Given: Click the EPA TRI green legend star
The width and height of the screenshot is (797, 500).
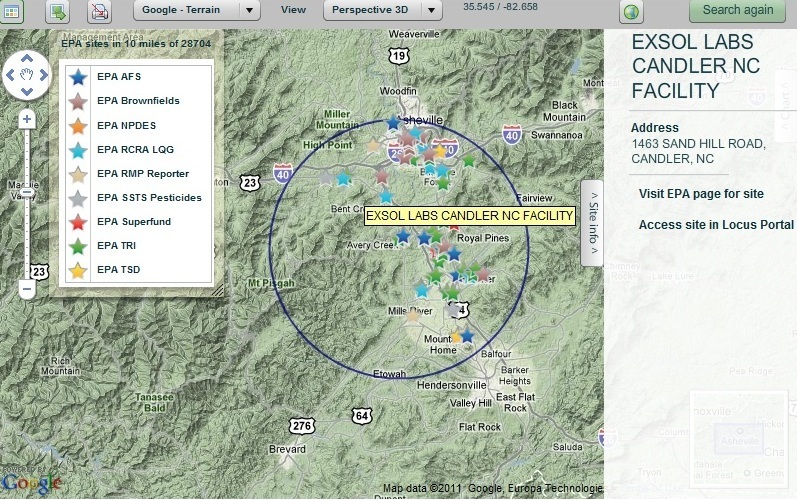Looking at the screenshot, I should 78,246.
